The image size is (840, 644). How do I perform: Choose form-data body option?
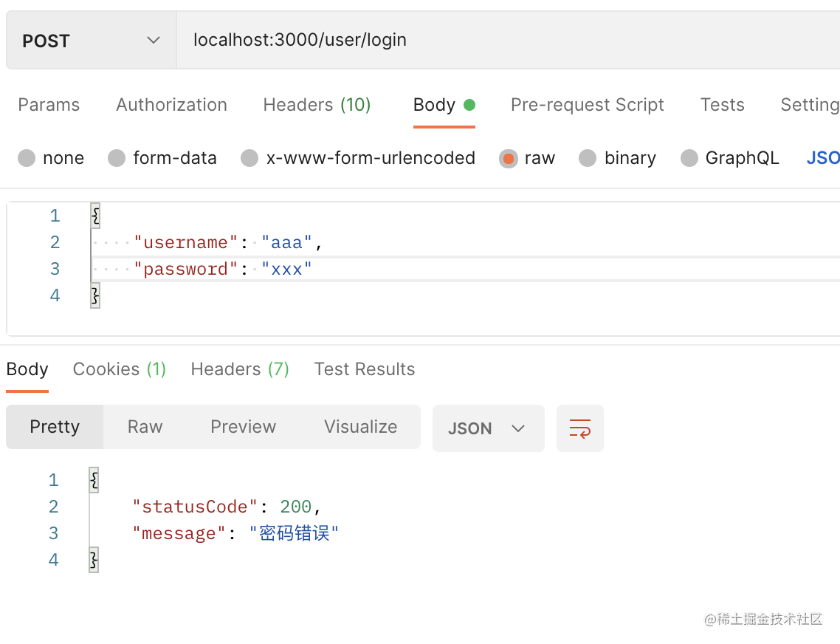pyautogui.click(x=117, y=158)
